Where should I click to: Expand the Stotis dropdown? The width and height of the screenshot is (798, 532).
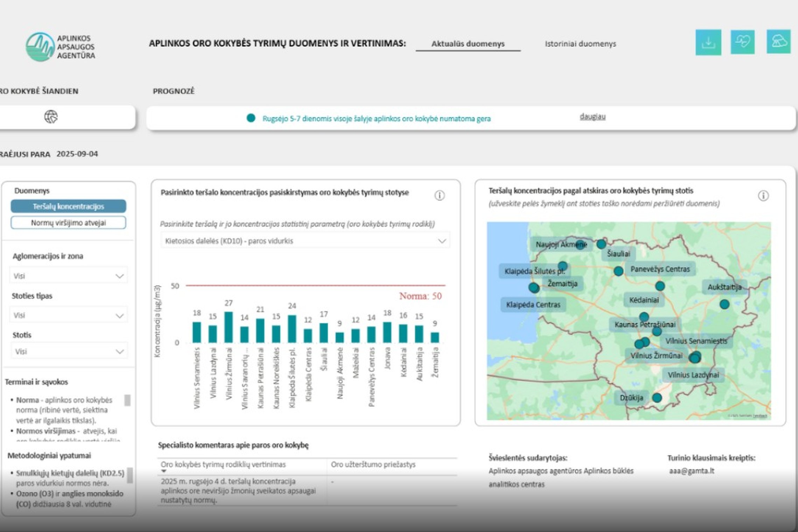tap(69, 351)
